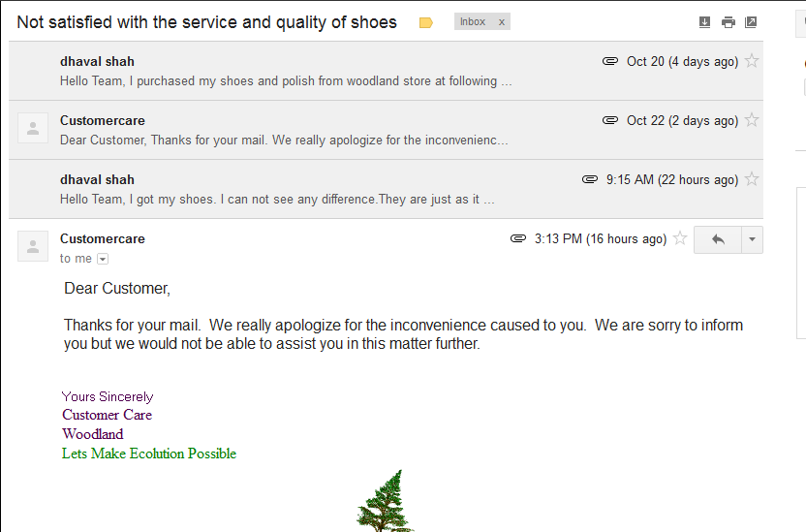Click the tree image in the signature
Image resolution: width=806 pixels, height=532 pixels.
[387, 502]
